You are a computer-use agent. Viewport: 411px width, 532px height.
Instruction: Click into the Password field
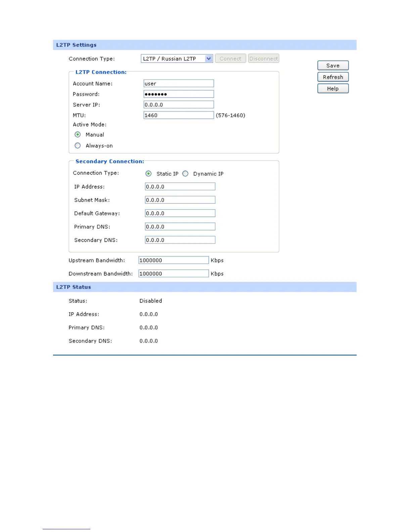click(x=179, y=94)
